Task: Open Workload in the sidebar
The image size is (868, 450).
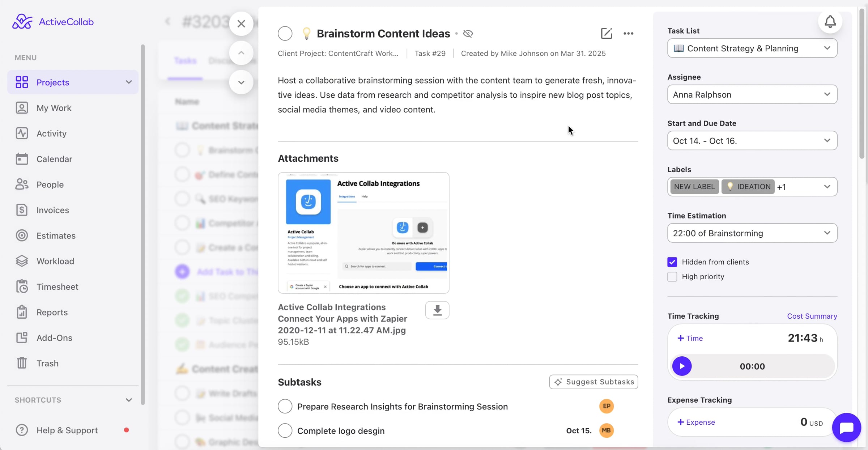Action: [x=55, y=261]
